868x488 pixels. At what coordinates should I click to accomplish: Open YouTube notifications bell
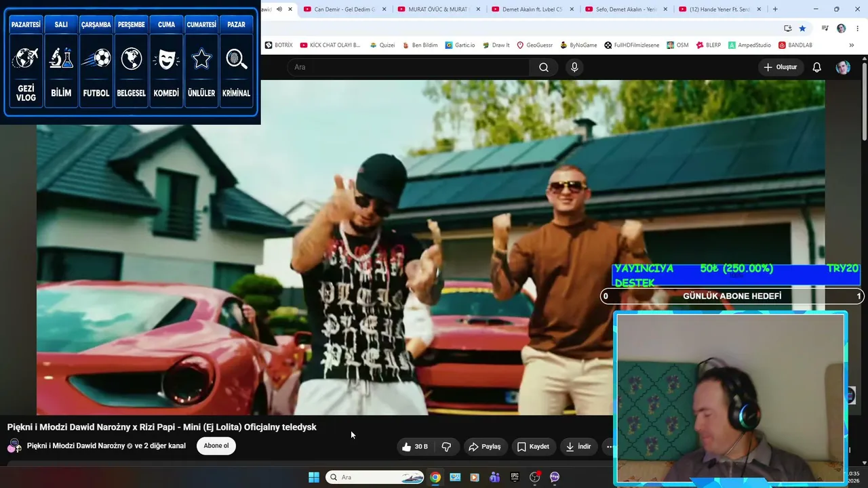pyautogui.click(x=817, y=67)
